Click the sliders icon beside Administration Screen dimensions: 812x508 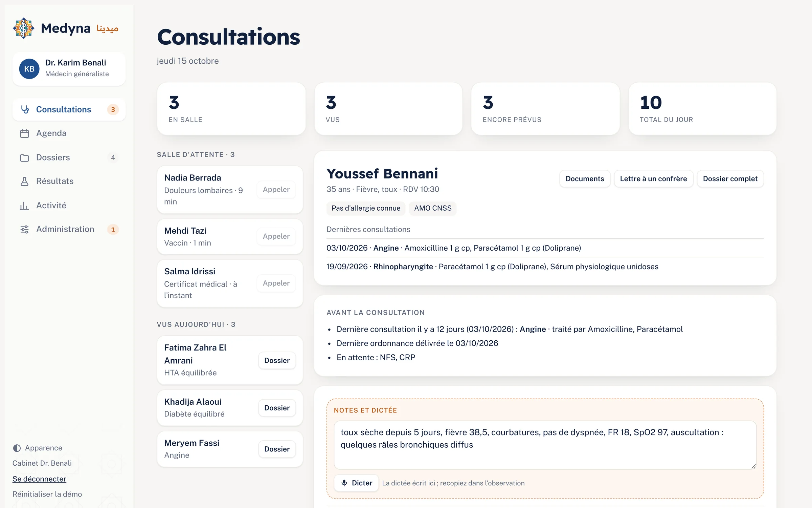click(25, 229)
